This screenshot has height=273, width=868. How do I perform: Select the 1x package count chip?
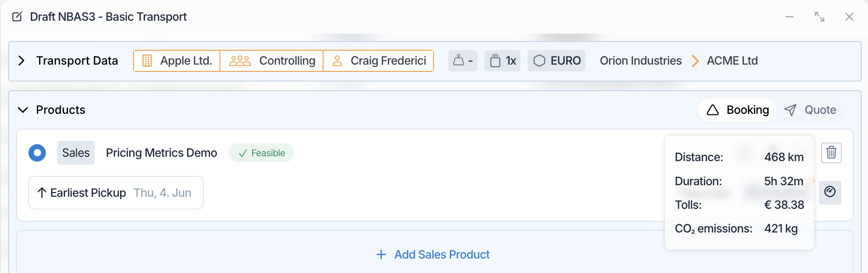[x=502, y=61]
